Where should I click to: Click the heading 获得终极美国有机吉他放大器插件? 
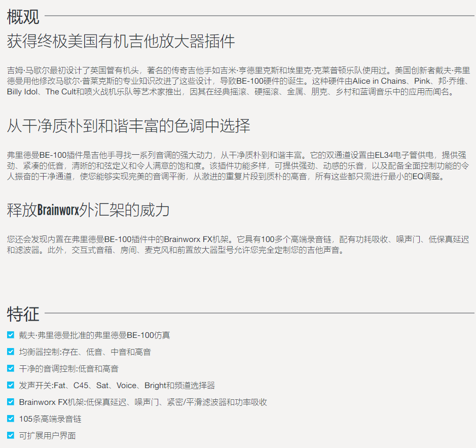[121, 41]
